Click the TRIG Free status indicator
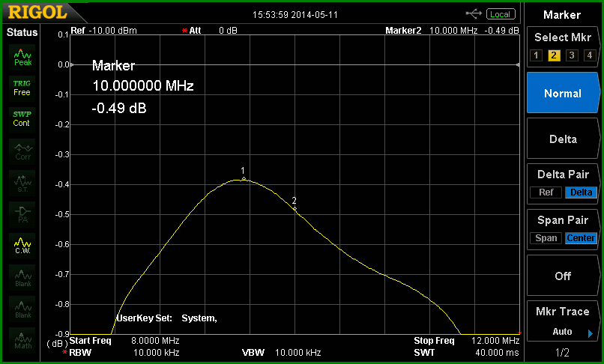Viewport: 604px width, 364px height. (22, 88)
